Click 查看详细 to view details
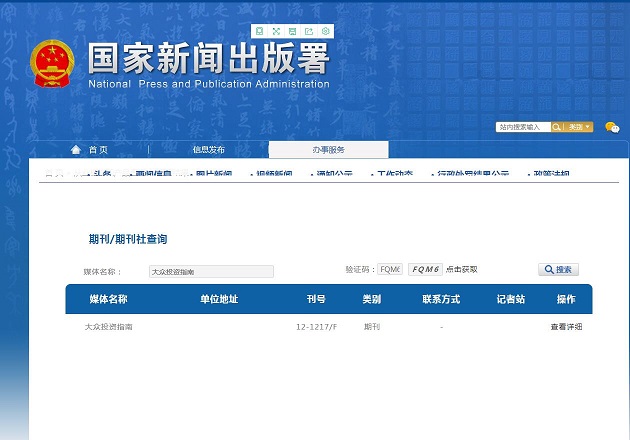This screenshot has width=630, height=440. [x=566, y=327]
